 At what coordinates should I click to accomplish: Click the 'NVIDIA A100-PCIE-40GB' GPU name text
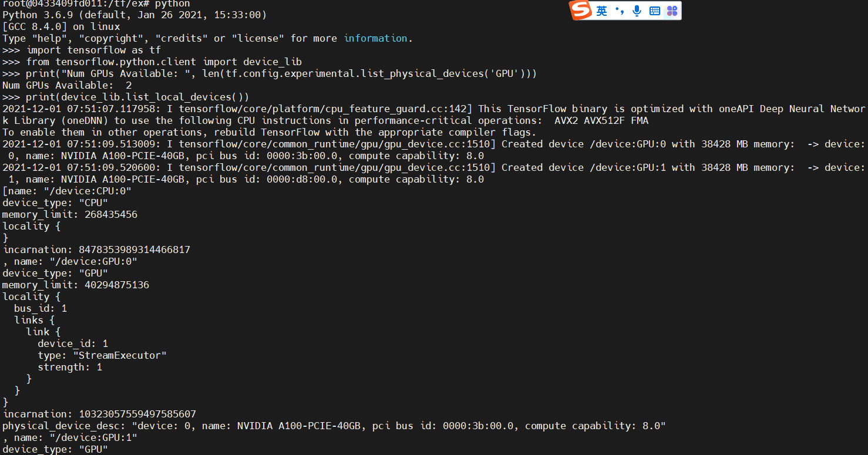(126, 156)
